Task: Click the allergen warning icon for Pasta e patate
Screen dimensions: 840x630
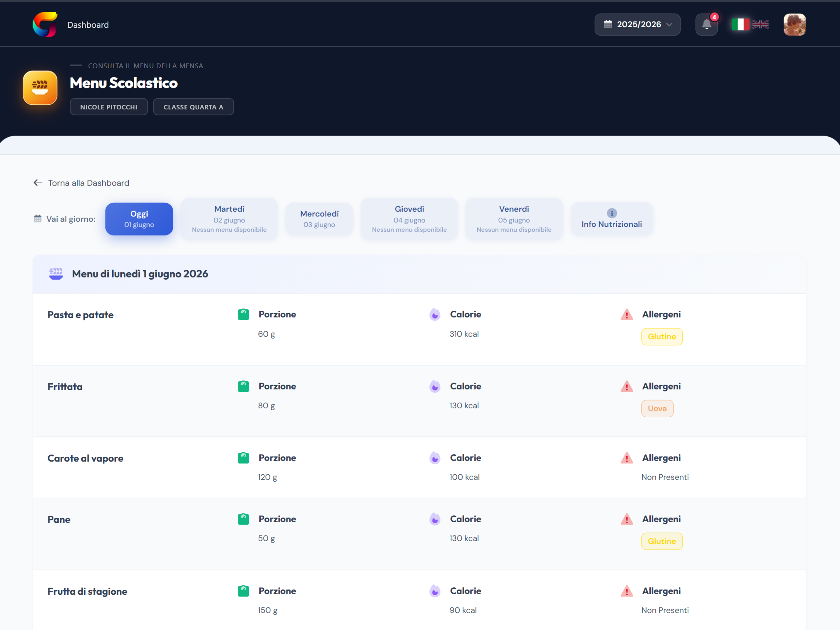Action: coord(627,314)
